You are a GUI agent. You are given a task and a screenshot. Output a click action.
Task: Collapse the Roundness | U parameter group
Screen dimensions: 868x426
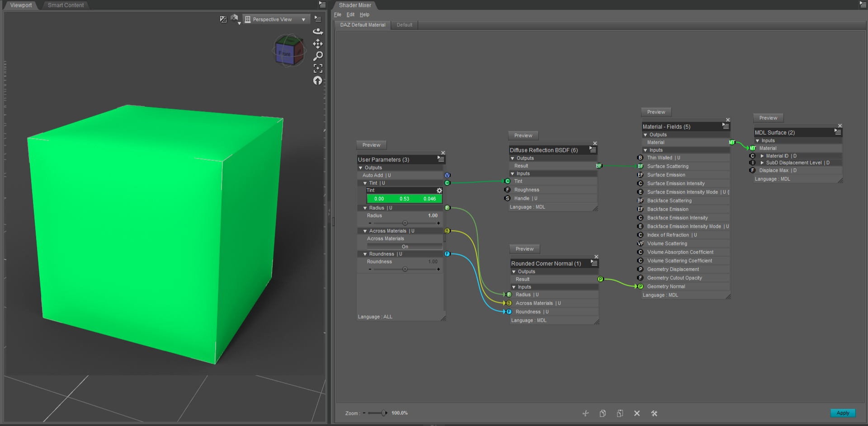point(365,254)
